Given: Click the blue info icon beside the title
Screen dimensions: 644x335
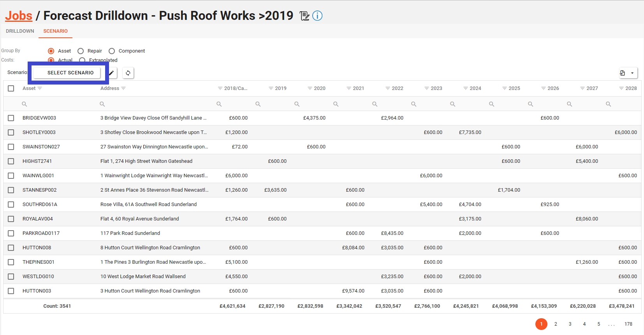Looking at the screenshot, I should 317,16.
